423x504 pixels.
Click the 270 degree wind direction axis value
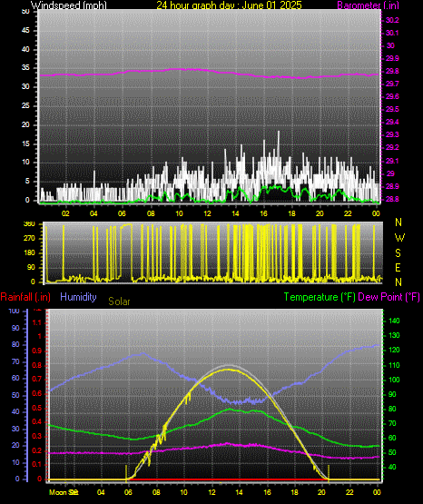coord(29,239)
